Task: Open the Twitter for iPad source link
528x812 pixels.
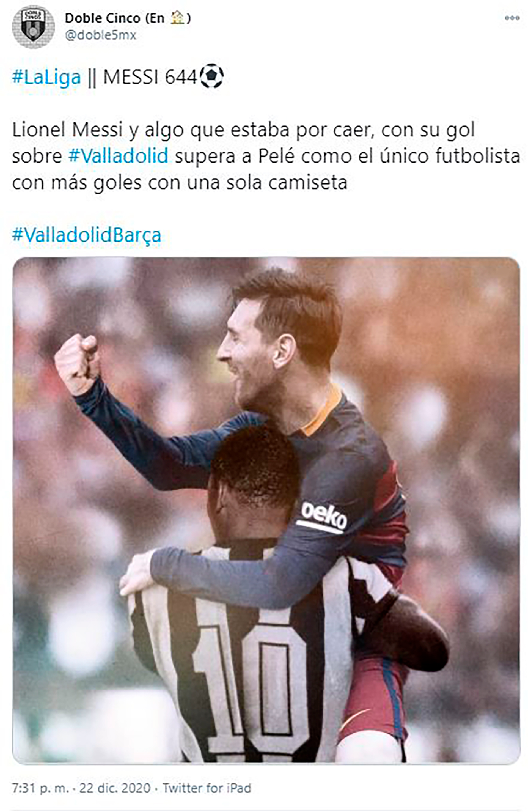Action: 207,788
